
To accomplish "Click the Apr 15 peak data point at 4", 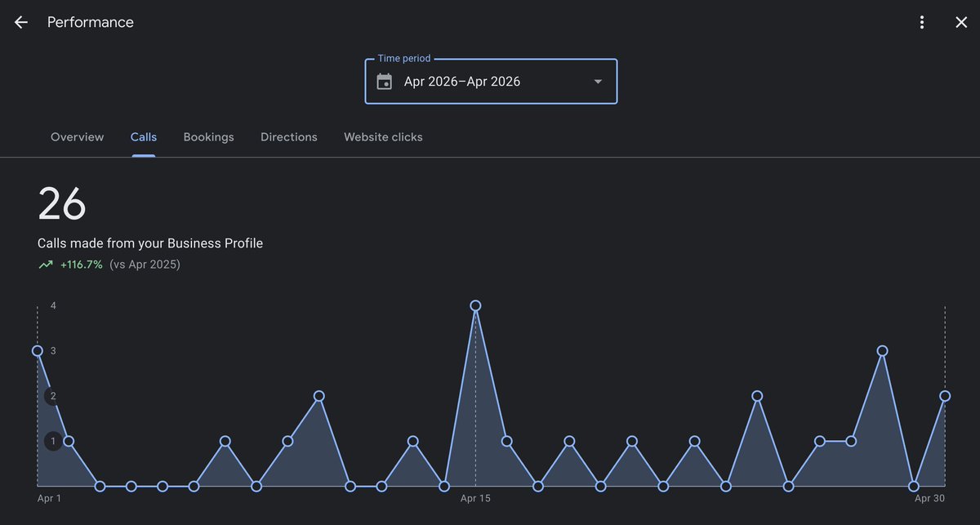I will (475, 306).
